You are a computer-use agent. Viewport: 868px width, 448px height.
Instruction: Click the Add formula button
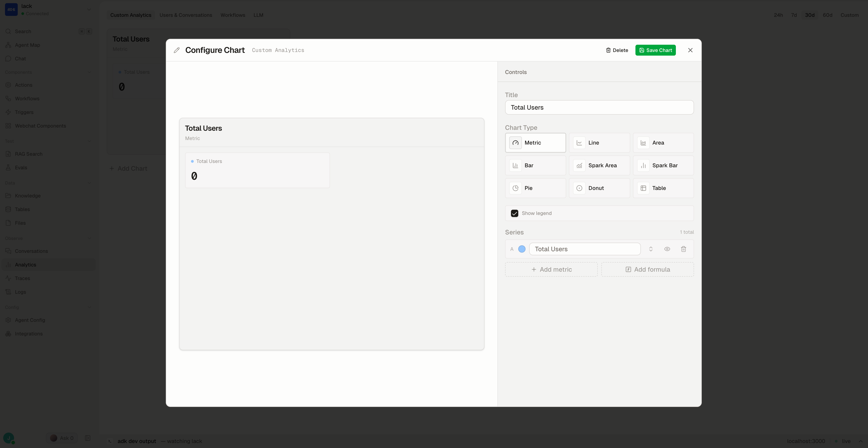click(648, 269)
